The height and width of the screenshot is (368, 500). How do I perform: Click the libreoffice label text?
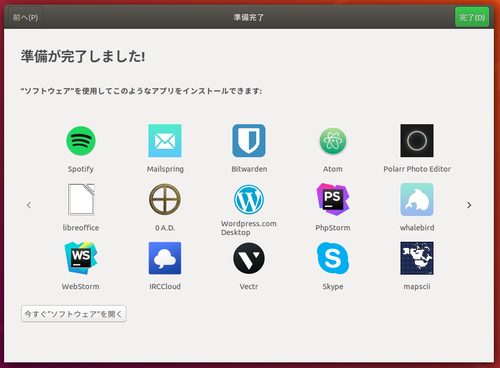coord(81,228)
